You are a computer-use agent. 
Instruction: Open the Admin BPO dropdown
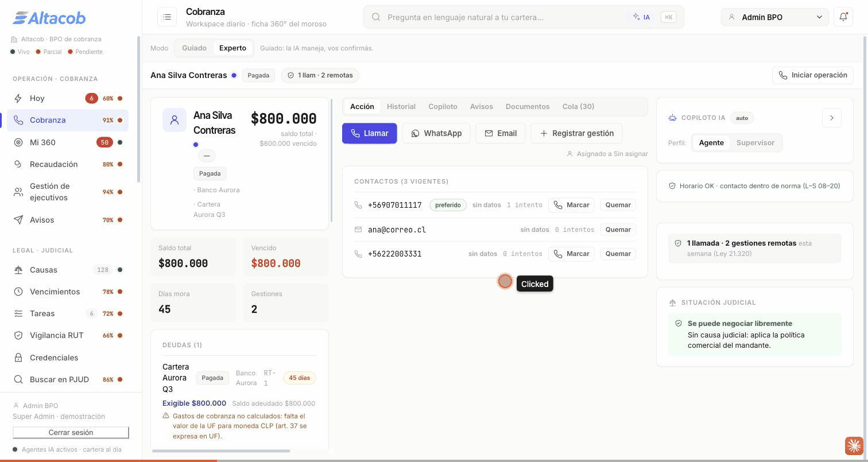[774, 17]
